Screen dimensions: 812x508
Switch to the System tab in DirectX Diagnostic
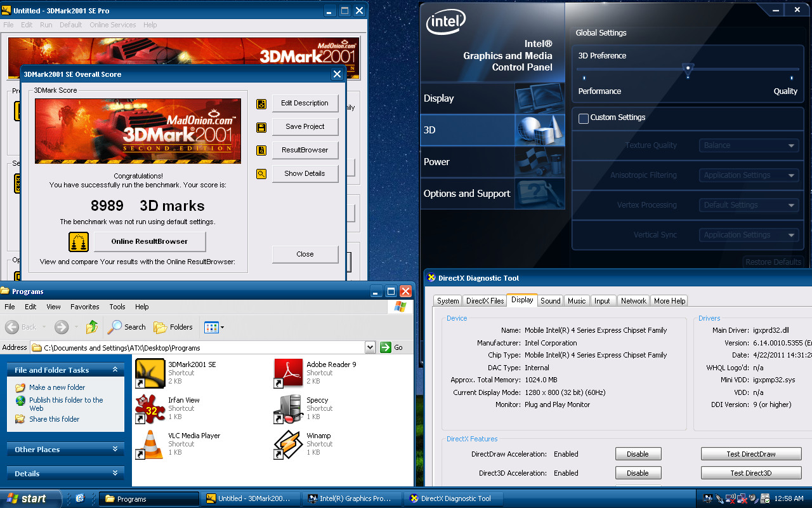448,301
